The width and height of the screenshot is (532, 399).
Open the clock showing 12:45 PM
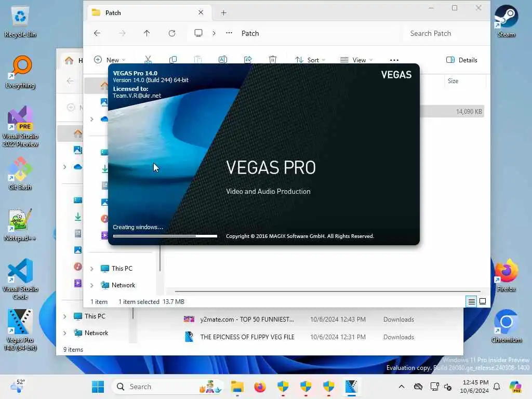474,387
